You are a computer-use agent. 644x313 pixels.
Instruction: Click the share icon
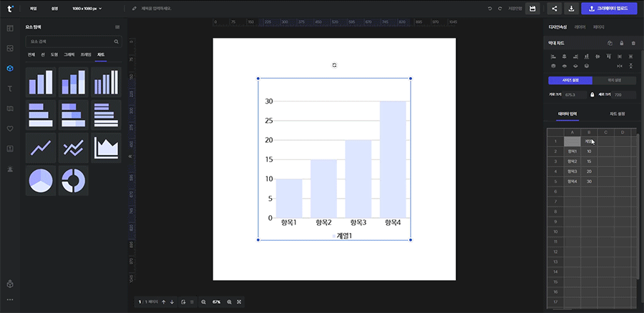[555, 9]
